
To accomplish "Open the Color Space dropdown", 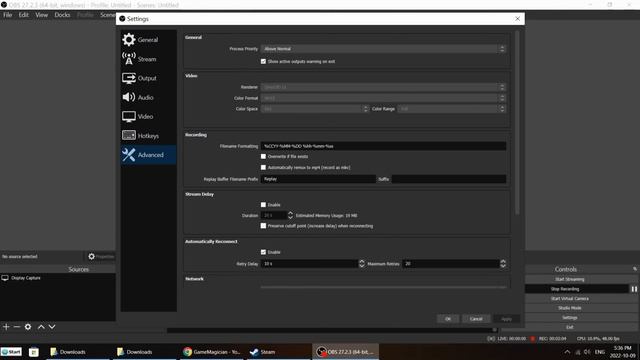I will tap(315, 109).
